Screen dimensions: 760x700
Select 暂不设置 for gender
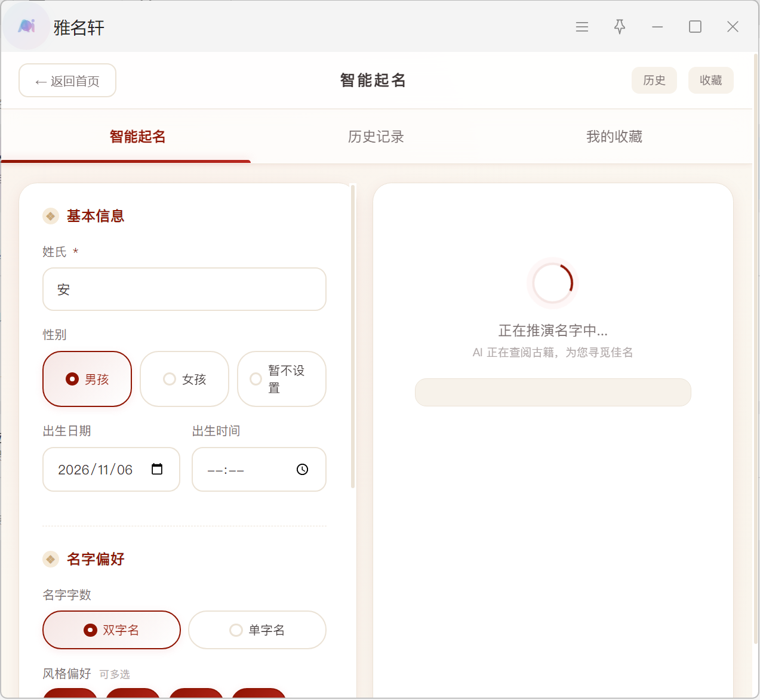pos(282,379)
